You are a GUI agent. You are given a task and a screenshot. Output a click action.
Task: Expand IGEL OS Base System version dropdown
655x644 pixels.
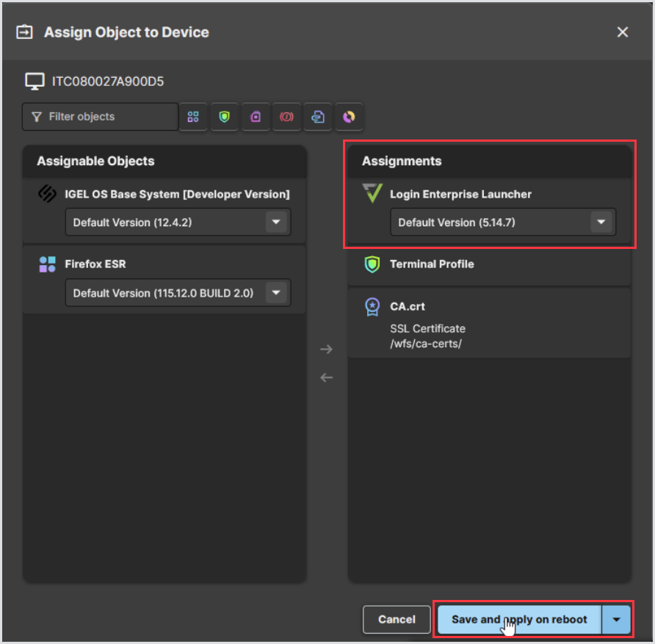pyautogui.click(x=276, y=222)
